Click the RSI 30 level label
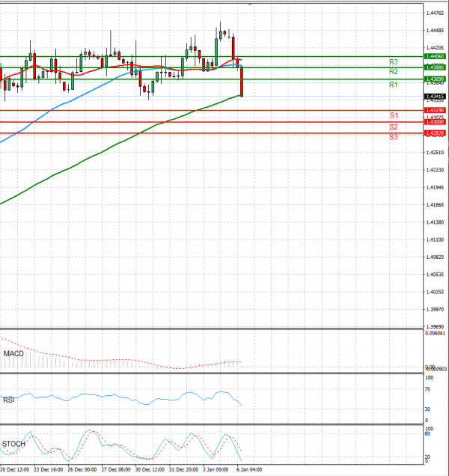The image size is (449, 476). point(427,409)
